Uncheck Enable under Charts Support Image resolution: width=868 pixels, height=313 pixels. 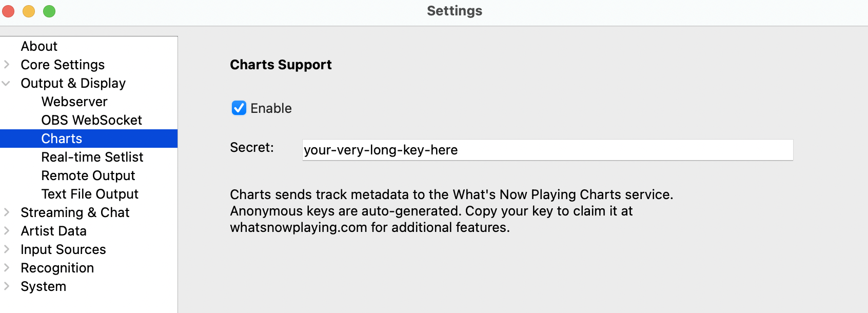point(239,108)
